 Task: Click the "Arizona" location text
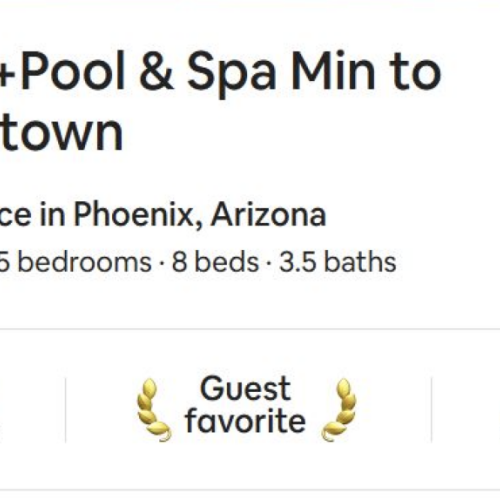pyautogui.click(x=268, y=215)
